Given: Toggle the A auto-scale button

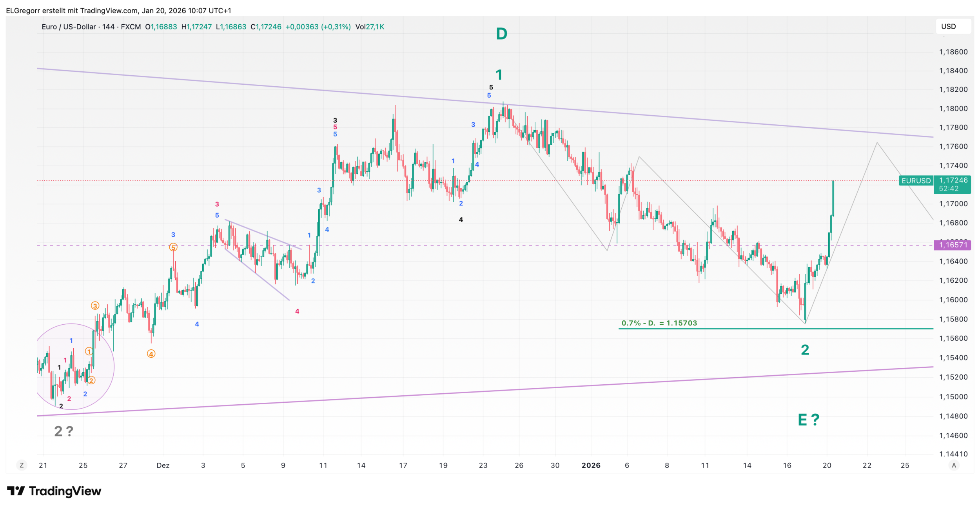Looking at the screenshot, I should click(x=954, y=465).
